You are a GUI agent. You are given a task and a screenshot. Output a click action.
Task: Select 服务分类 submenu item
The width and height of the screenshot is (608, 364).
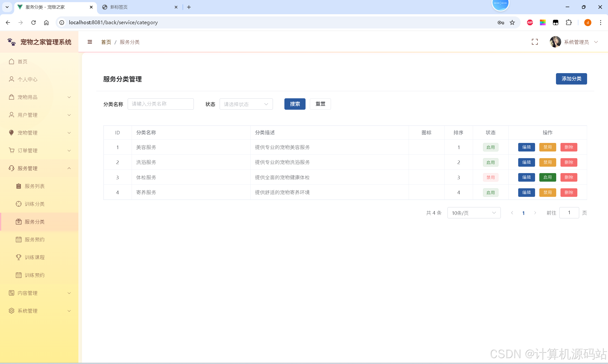pos(39,222)
